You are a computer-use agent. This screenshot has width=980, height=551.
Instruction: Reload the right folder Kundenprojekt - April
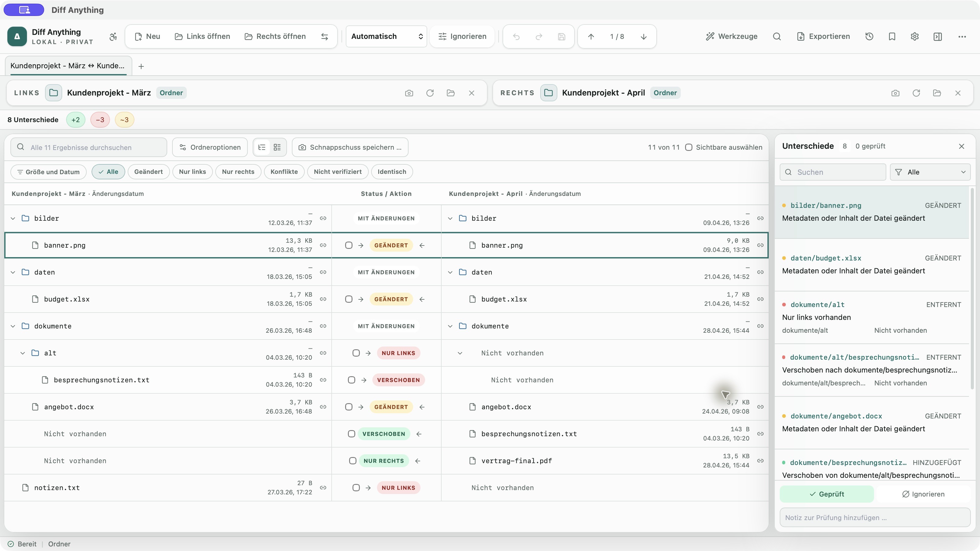(x=916, y=93)
